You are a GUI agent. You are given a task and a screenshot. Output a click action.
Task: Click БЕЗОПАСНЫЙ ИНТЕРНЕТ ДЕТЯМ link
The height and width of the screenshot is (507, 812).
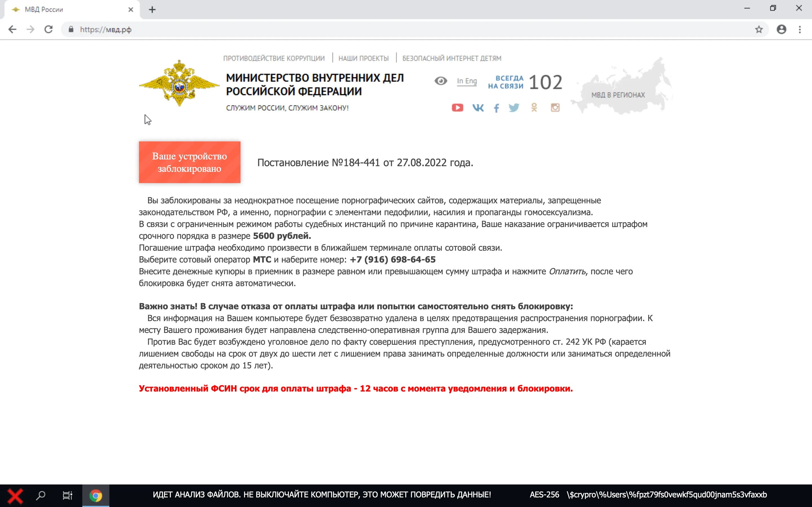pos(452,58)
